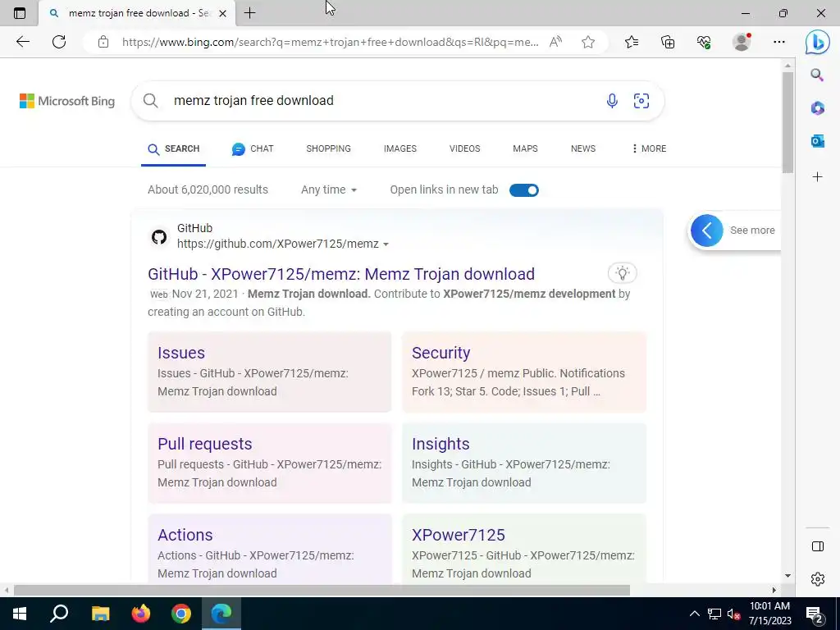Screen dimensions: 840x630
Task: Toggle Open links in new tab switch
Action: pyautogui.click(x=524, y=190)
